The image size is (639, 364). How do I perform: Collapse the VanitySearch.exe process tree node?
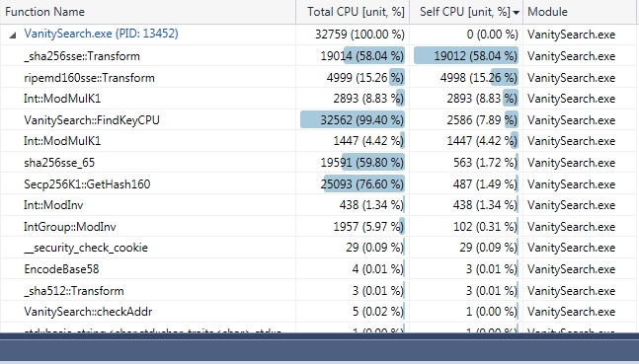point(13,35)
